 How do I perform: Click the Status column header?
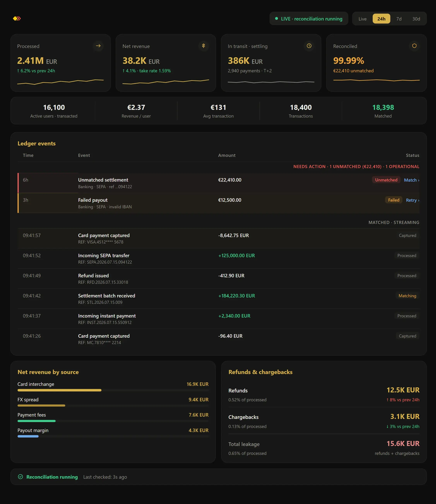412,155
